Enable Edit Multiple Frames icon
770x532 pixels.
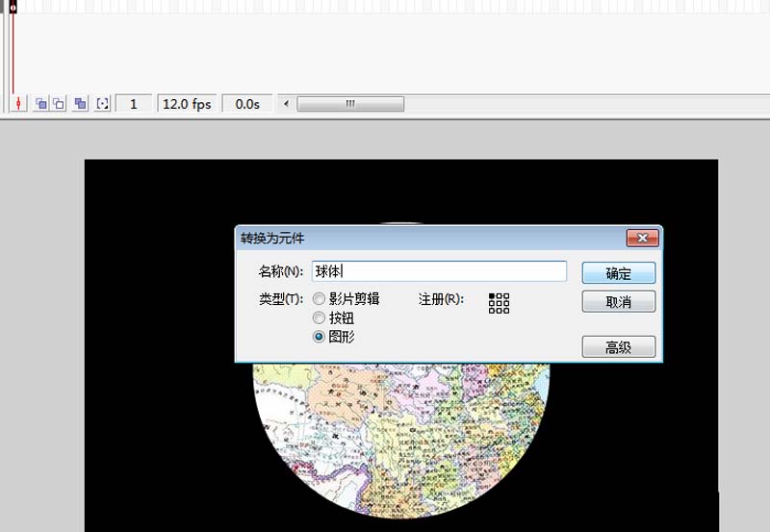pyautogui.click(x=81, y=104)
